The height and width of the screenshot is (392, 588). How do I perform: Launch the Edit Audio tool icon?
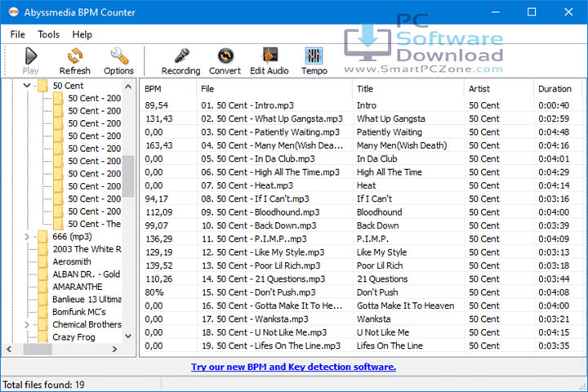click(x=269, y=56)
